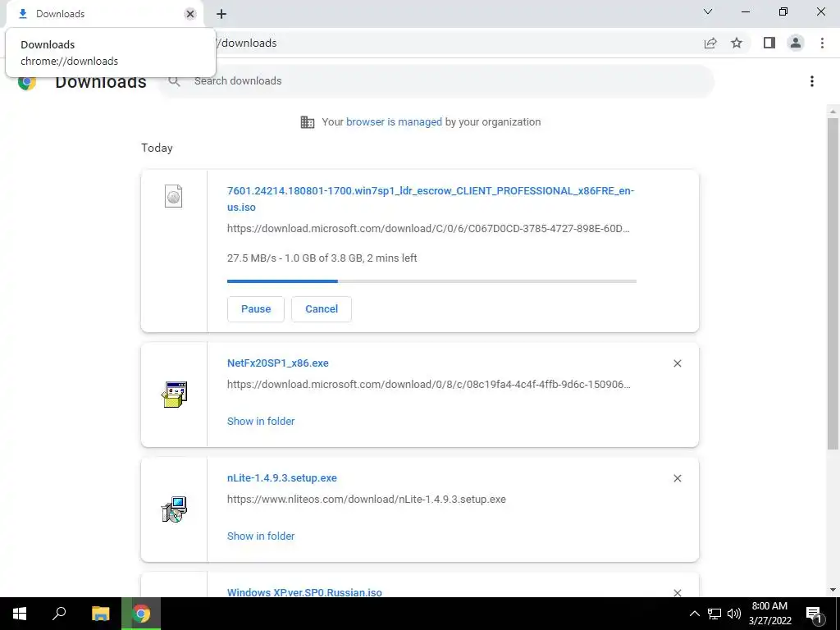This screenshot has width=840, height=630.
Task: Click the ISO file type icon
Action: [x=174, y=196]
